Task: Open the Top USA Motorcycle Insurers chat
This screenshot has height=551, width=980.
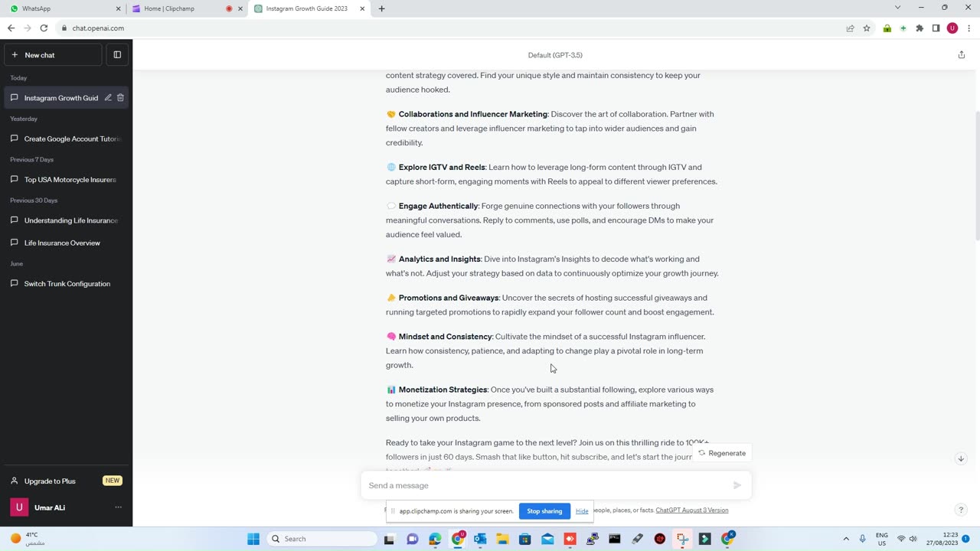Action: click(66, 180)
